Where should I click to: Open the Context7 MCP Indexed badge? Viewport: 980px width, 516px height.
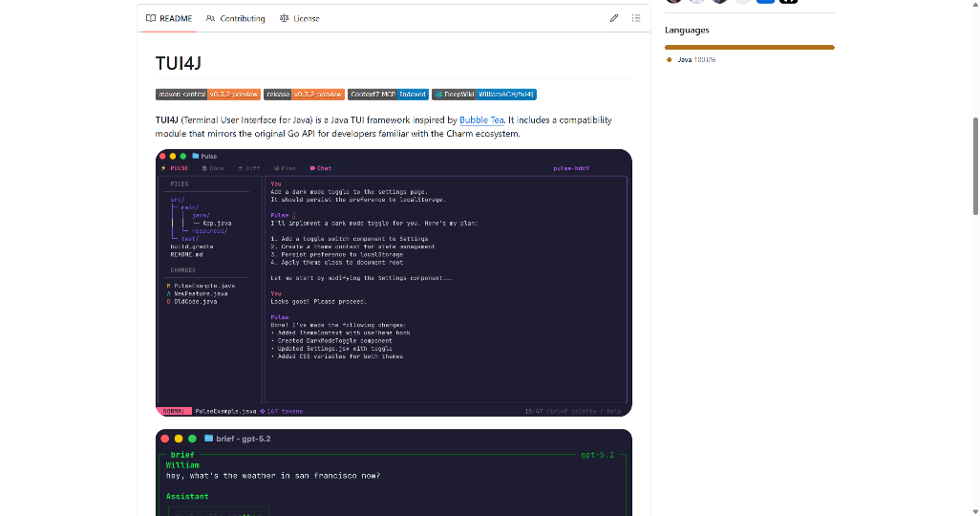tap(388, 95)
